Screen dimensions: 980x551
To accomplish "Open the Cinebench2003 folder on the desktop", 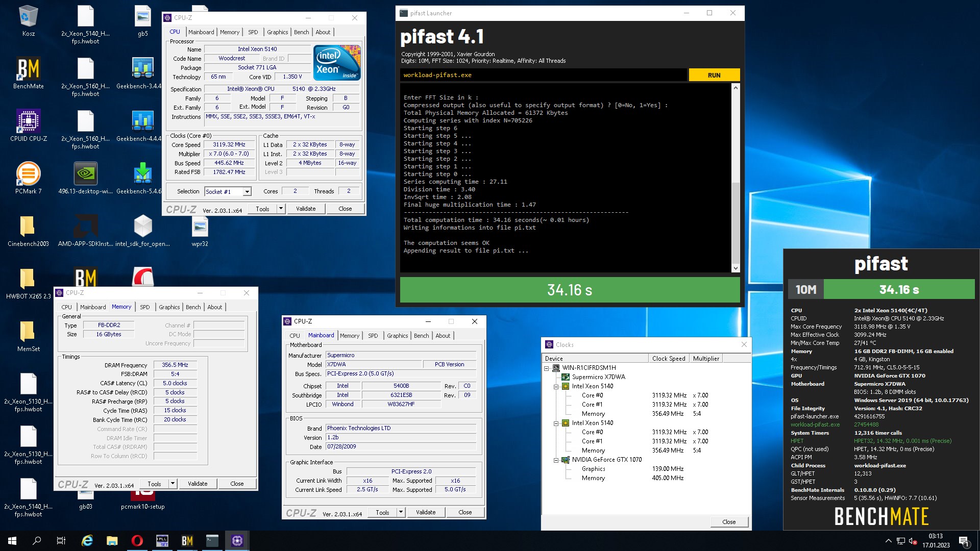I will 28,231.
